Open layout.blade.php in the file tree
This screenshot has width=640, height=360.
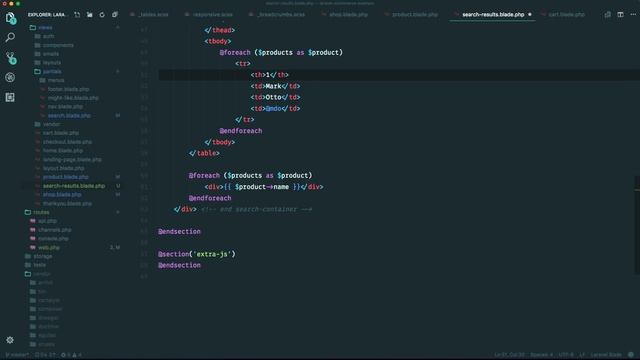(63, 168)
